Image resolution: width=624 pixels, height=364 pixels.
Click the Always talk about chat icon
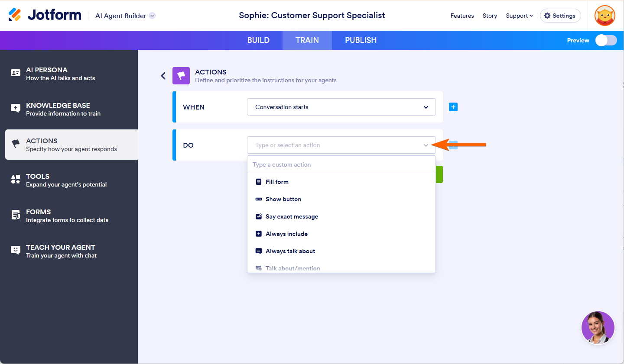point(259,251)
